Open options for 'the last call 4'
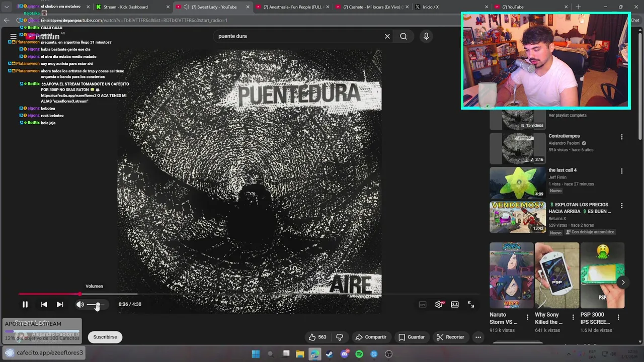644x362 pixels. coord(621,171)
